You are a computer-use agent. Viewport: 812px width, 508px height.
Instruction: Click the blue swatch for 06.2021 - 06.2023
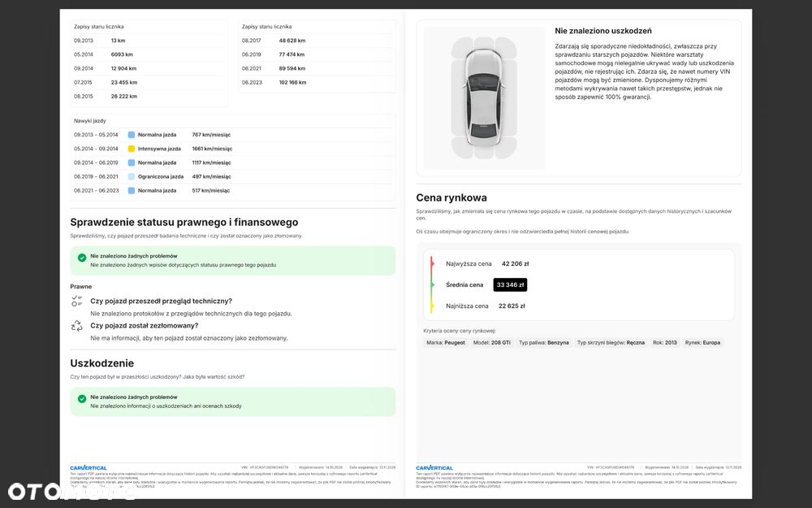(x=132, y=191)
